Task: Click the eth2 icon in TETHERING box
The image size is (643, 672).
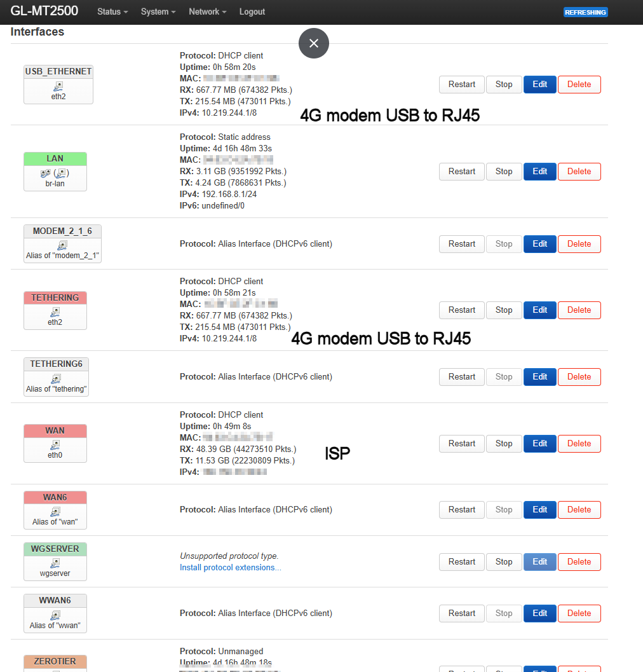Action: pos(55,312)
